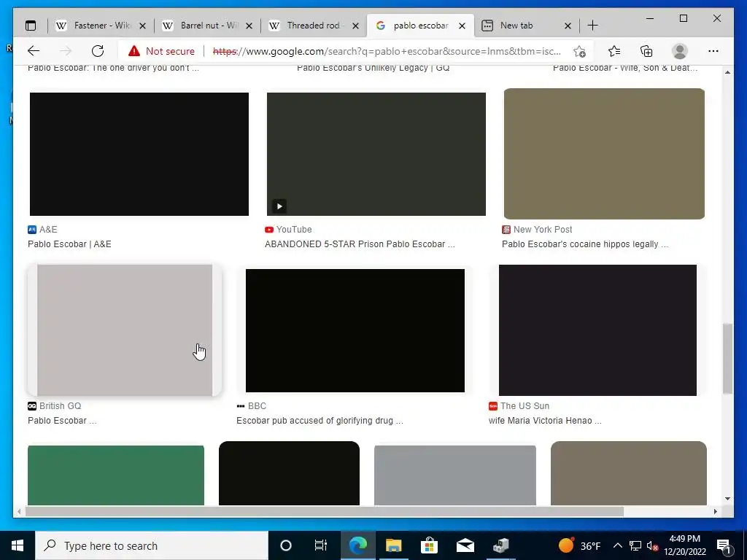The height and width of the screenshot is (560, 747).
Task: Open the A&E image result thumbnail
Action: point(139,155)
